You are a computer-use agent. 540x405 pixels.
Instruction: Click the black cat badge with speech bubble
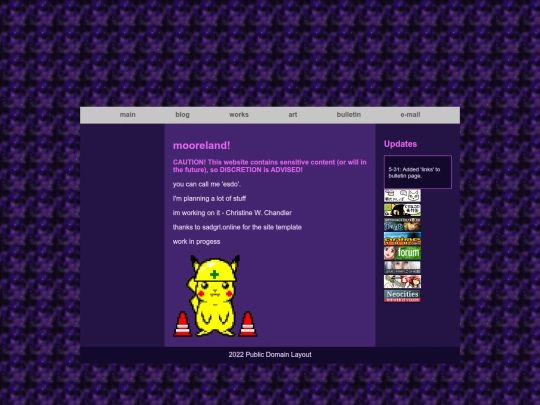click(402, 210)
